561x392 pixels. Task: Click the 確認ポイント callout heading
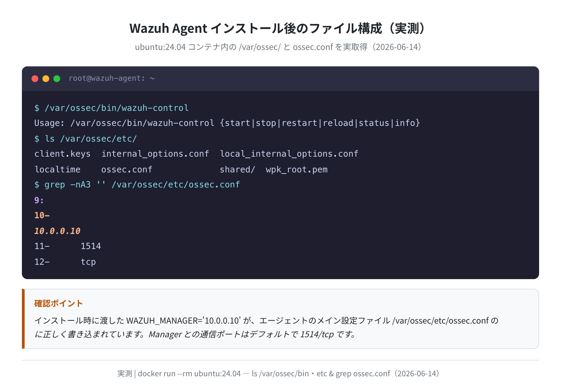tap(58, 303)
